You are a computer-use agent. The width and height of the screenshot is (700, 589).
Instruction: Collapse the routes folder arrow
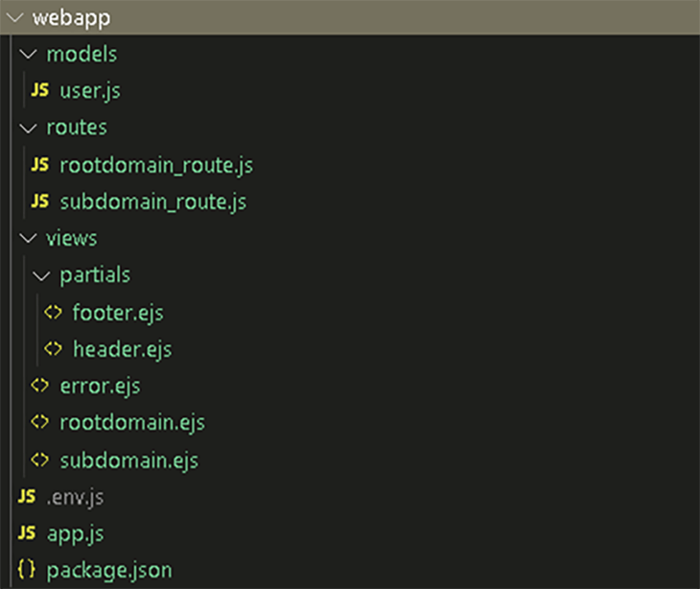[x=28, y=129]
